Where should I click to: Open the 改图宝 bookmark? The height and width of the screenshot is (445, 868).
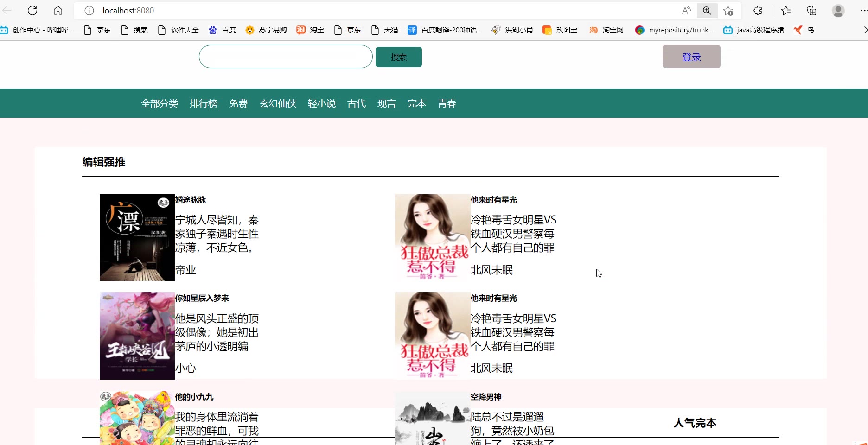[560, 30]
